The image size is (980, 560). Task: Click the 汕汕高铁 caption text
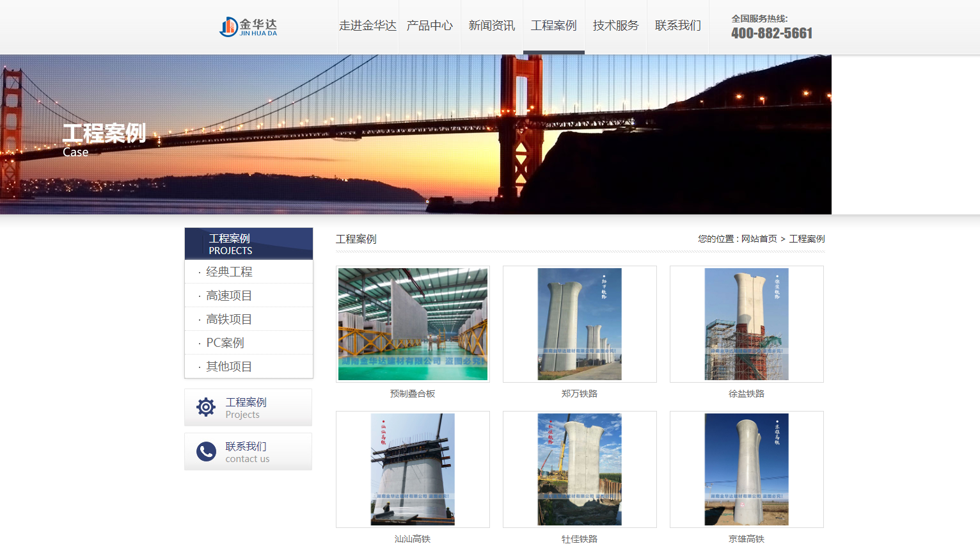[413, 539]
